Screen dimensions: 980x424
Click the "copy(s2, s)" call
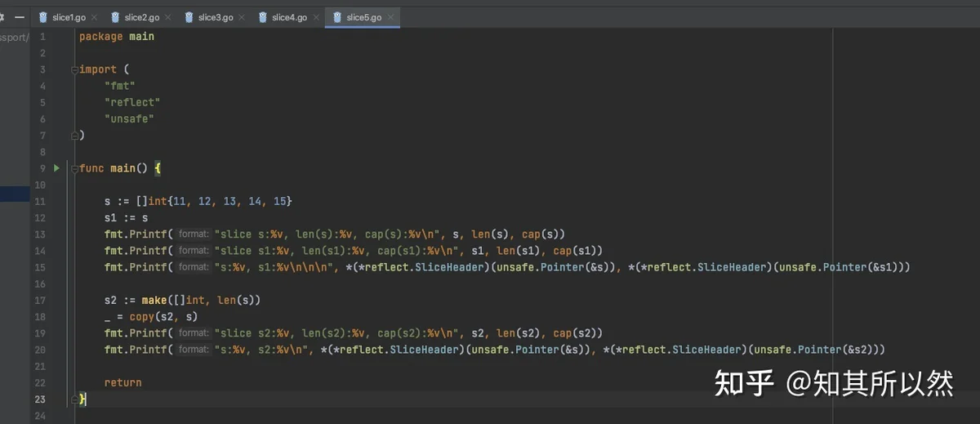(x=163, y=317)
